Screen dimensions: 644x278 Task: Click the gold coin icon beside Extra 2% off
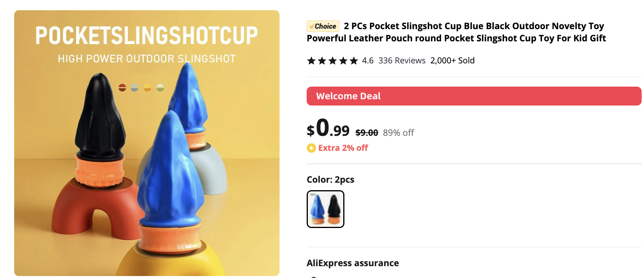point(311,148)
